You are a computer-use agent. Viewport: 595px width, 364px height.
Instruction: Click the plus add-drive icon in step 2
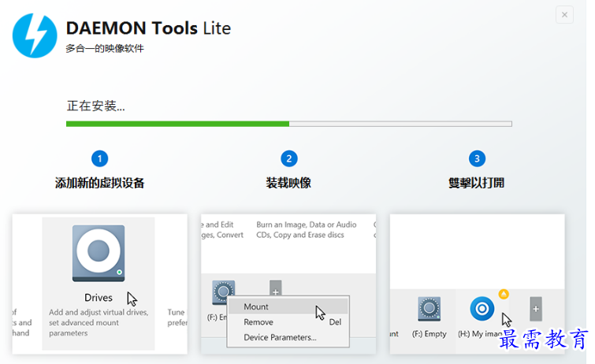[x=276, y=288]
